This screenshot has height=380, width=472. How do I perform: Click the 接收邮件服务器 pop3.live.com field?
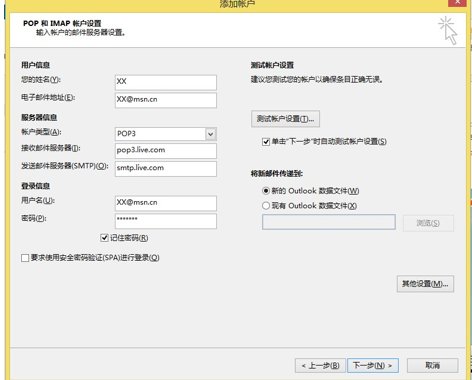pos(166,151)
